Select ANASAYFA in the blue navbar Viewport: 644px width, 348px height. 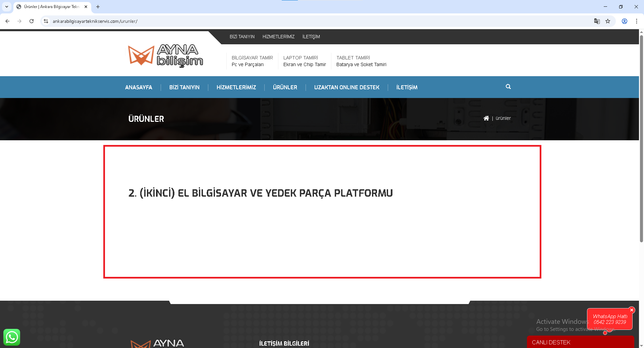tap(139, 87)
